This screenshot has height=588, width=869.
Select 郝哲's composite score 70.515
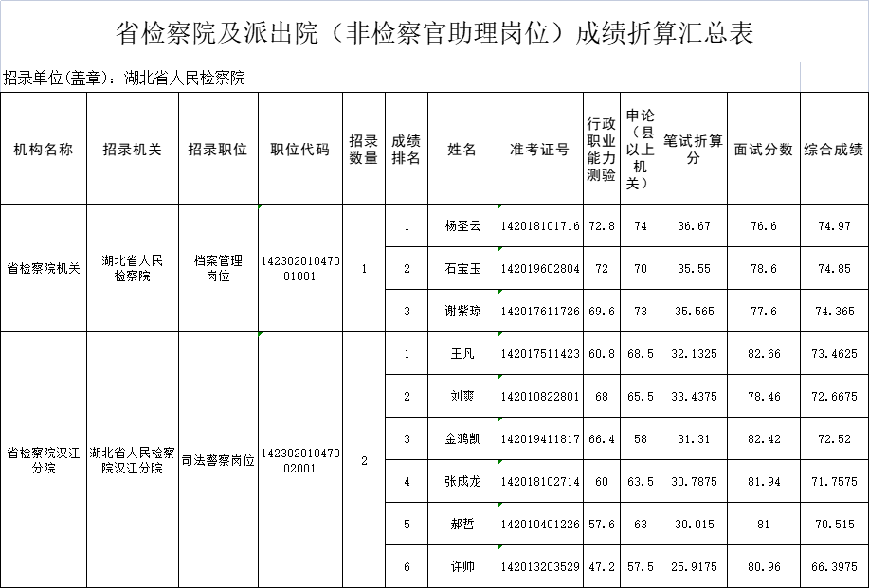point(834,524)
